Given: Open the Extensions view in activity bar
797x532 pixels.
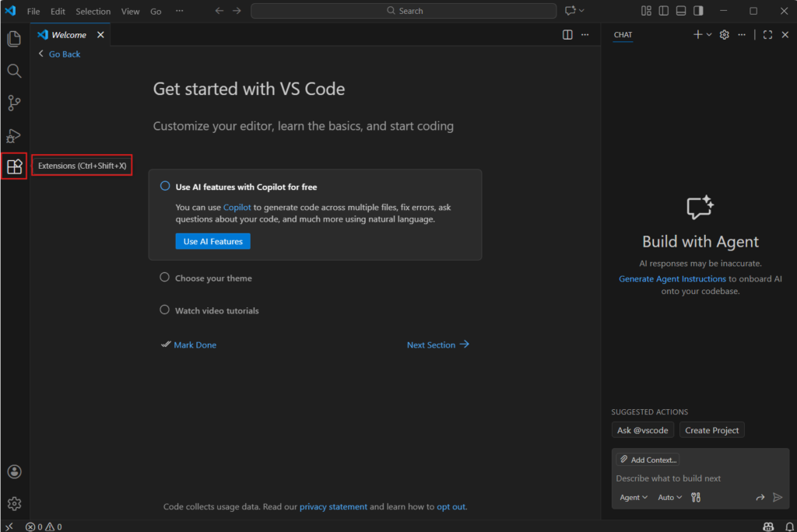Looking at the screenshot, I should pos(14,166).
